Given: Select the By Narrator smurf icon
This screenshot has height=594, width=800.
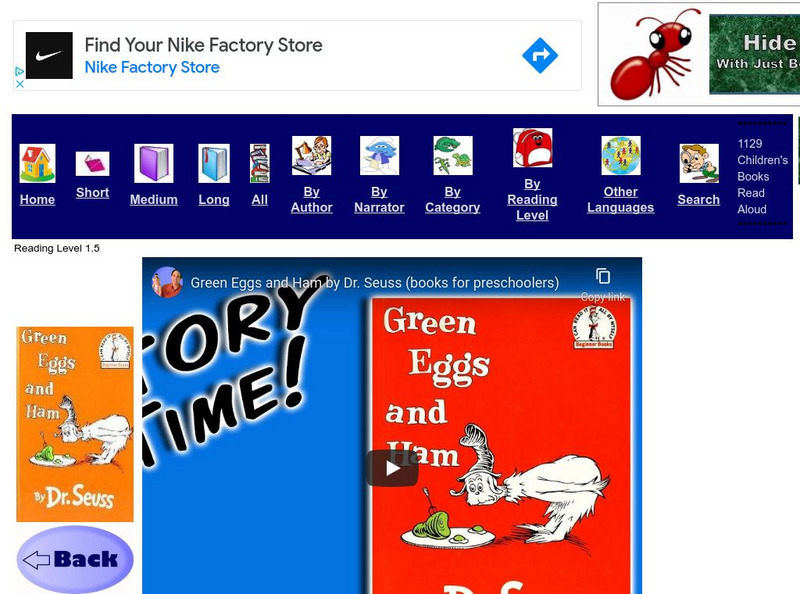Looking at the screenshot, I should click(379, 156).
